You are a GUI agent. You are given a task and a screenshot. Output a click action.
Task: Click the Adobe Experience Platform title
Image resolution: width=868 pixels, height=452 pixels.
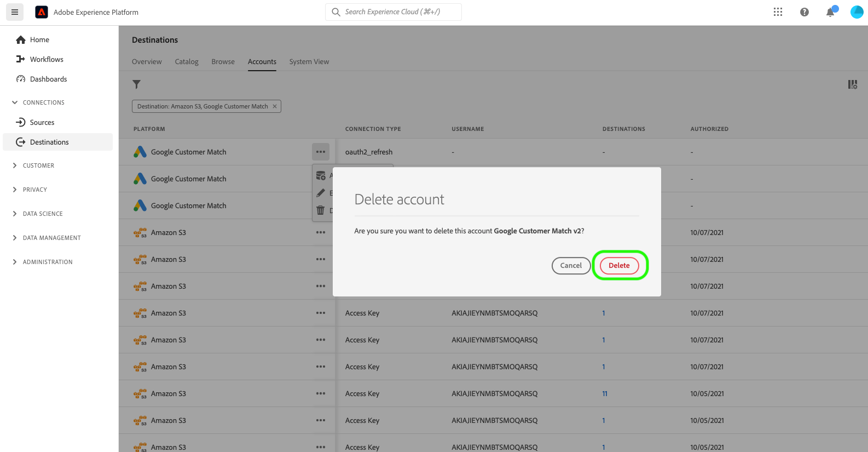click(96, 12)
